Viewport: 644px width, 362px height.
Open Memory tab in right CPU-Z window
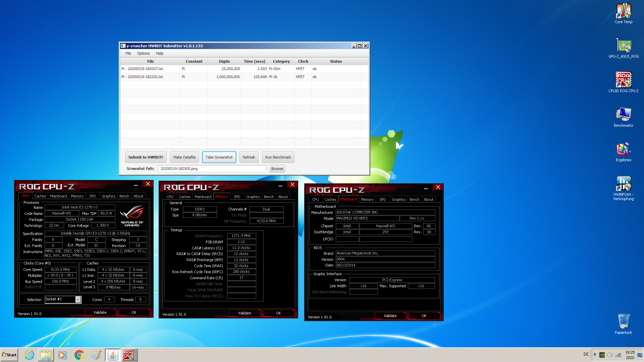(367, 199)
